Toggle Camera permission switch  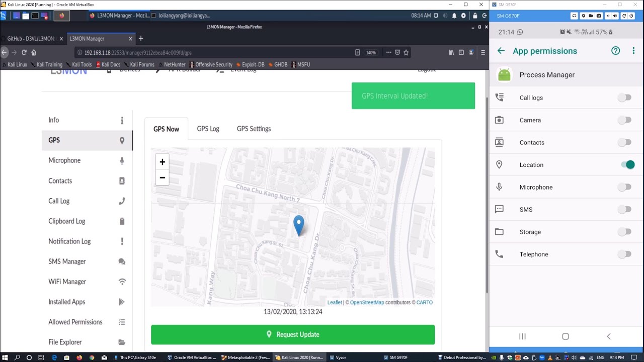[x=625, y=120]
